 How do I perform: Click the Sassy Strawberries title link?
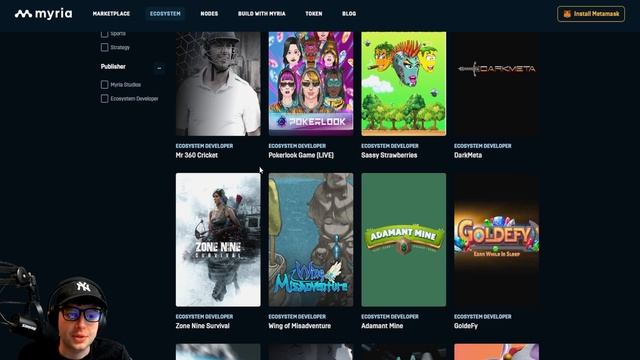click(389, 155)
